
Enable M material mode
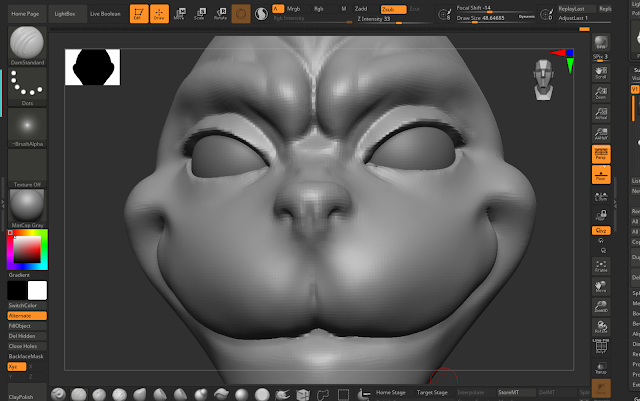(x=344, y=9)
